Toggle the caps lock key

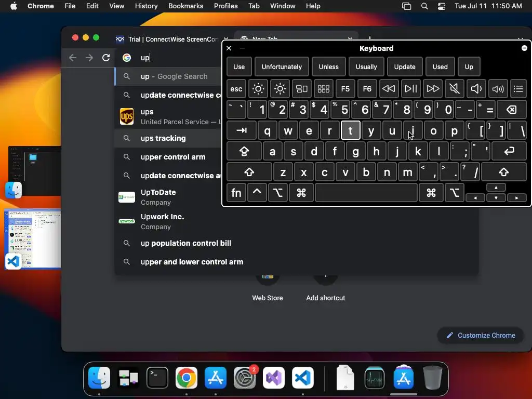coord(244,151)
